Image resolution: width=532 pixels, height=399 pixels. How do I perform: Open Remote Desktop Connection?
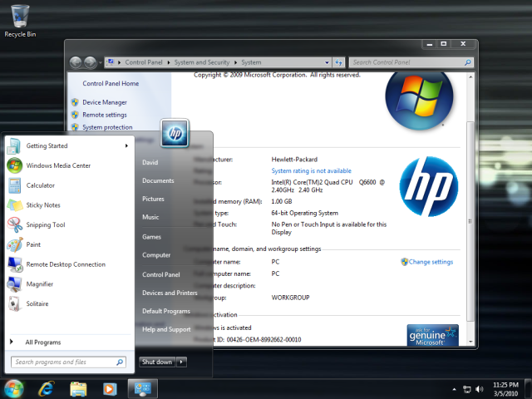tap(68, 264)
